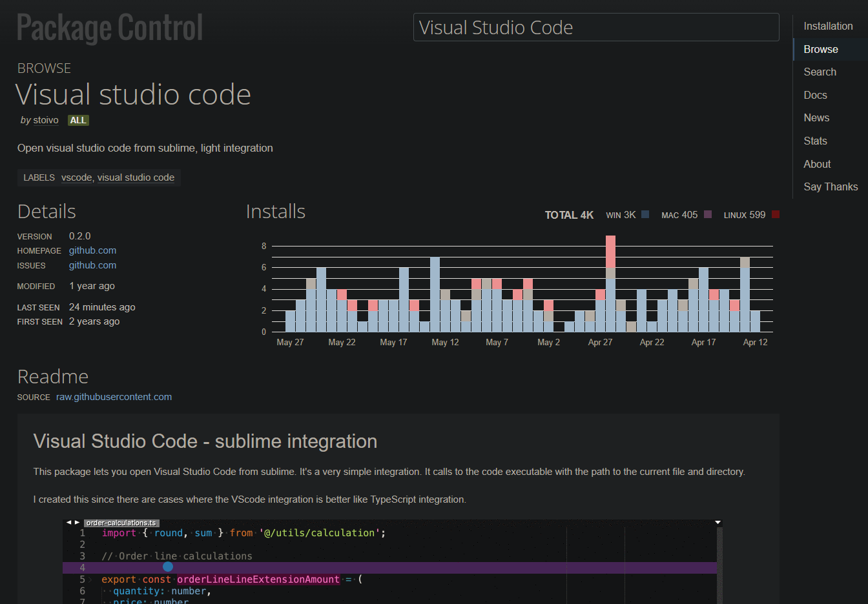Open the News section
The height and width of the screenshot is (604, 868).
816,118
